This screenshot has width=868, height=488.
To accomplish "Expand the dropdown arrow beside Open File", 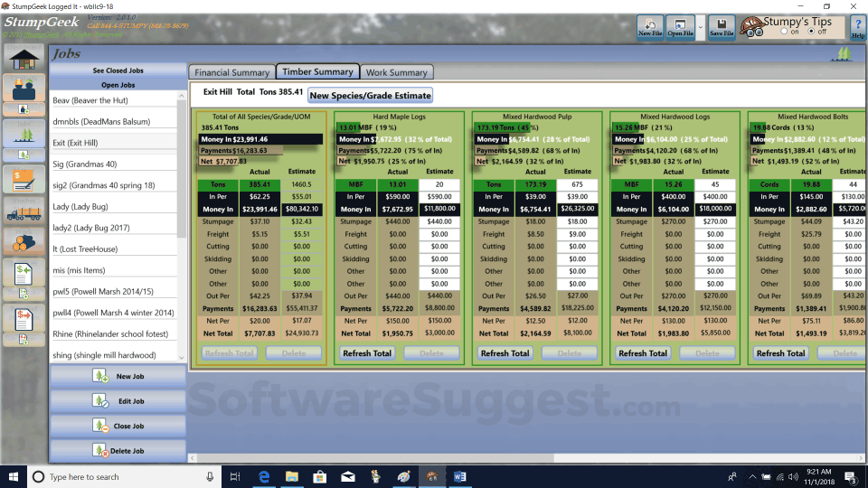I will 701,26.
